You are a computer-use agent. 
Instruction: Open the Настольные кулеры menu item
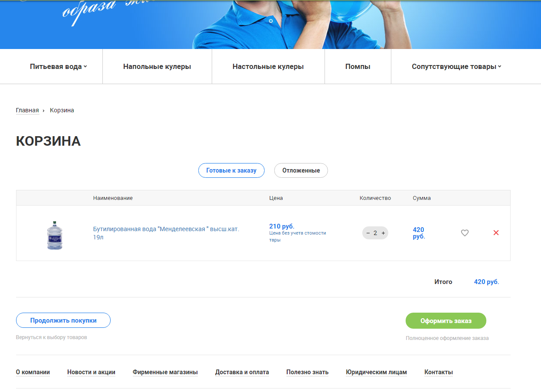[x=268, y=67]
